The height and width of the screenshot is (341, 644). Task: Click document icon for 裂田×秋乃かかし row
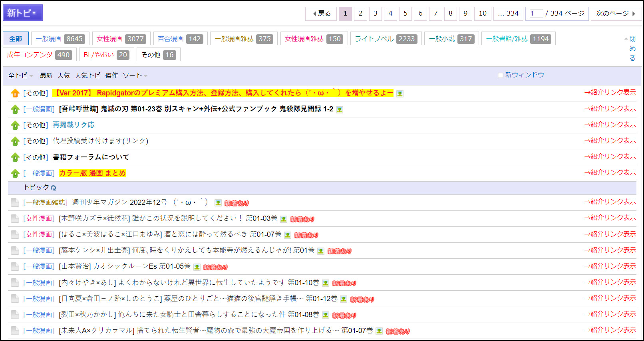(x=15, y=315)
